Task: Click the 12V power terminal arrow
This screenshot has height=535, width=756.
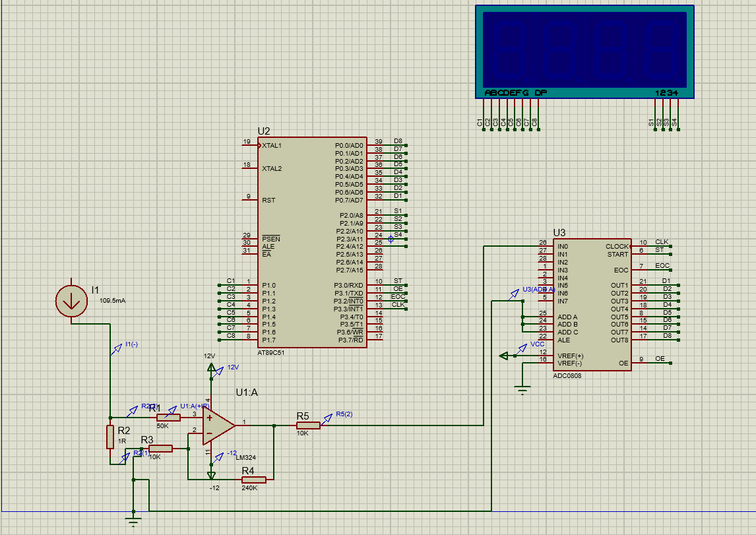Action: coord(211,367)
